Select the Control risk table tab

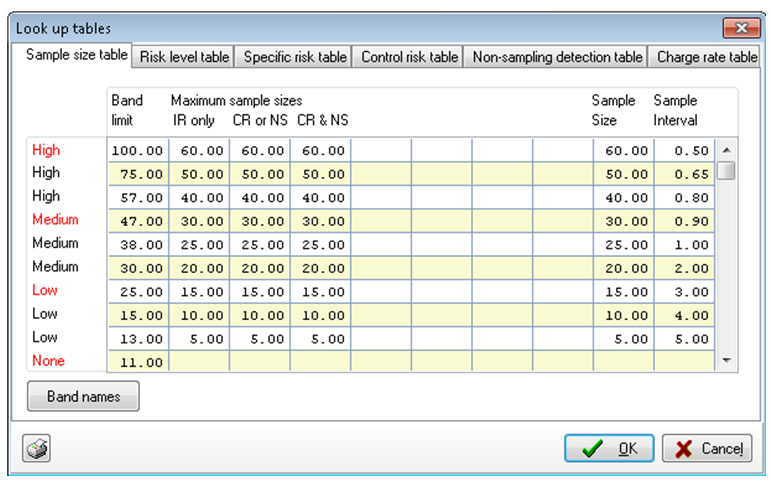coord(410,57)
